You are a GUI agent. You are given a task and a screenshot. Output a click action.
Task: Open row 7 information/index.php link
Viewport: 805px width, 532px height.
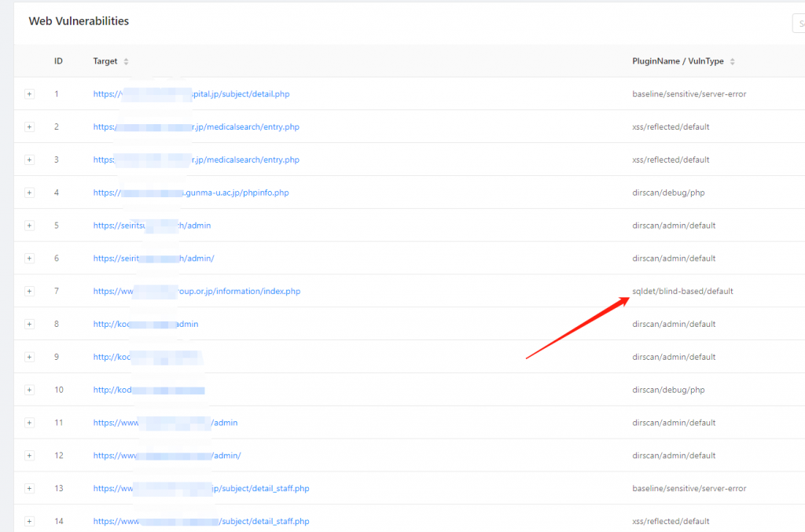point(197,291)
